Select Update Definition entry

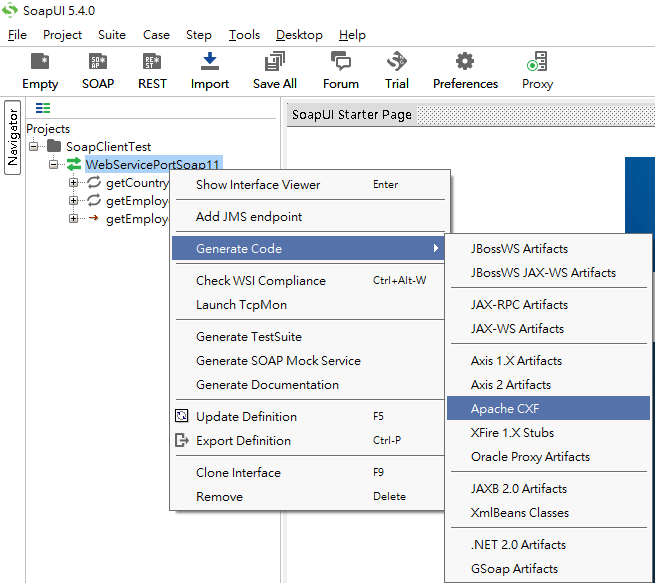tap(310, 416)
